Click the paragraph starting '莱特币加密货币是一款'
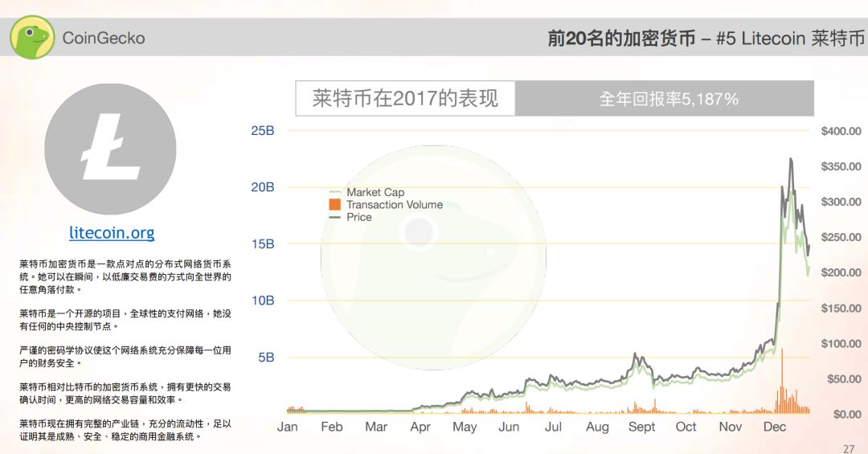This screenshot has height=454, width=868. [125, 277]
